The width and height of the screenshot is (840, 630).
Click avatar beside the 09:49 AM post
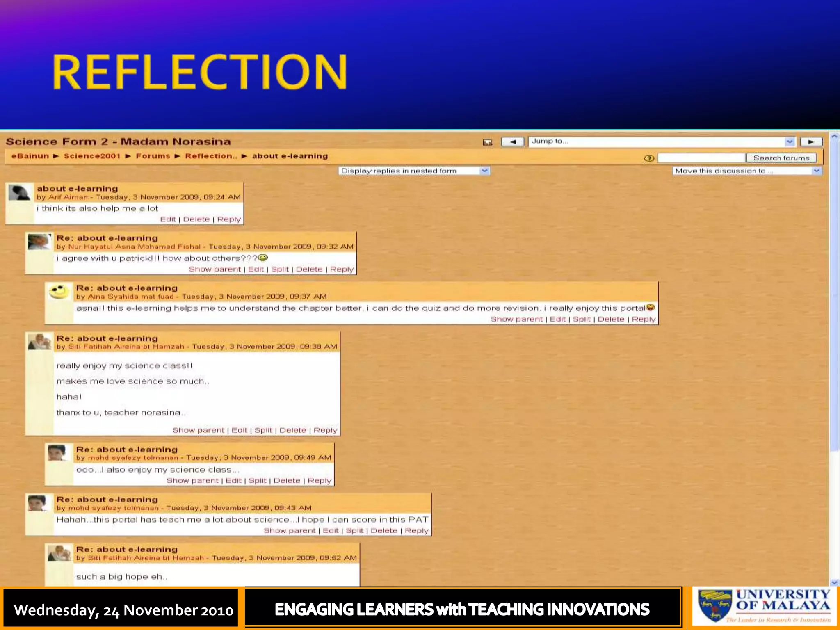(57, 453)
